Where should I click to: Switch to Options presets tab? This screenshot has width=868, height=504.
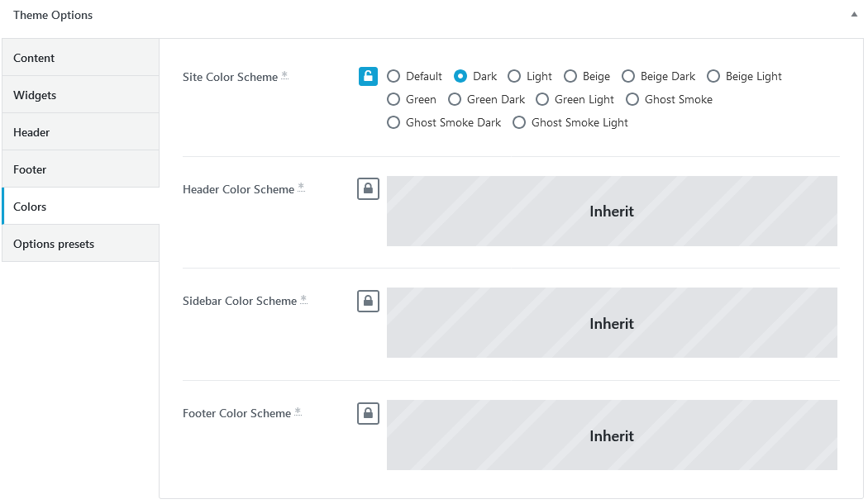tap(80, 244)
